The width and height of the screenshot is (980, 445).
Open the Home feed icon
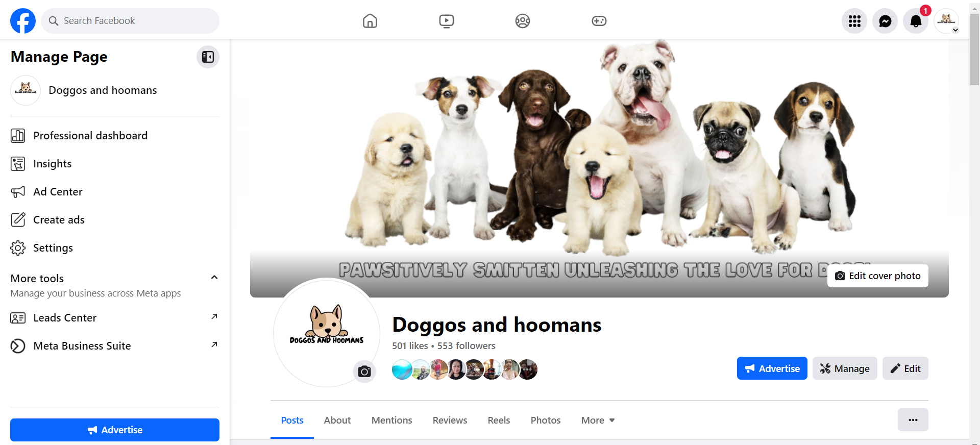[x=370, y=21]
